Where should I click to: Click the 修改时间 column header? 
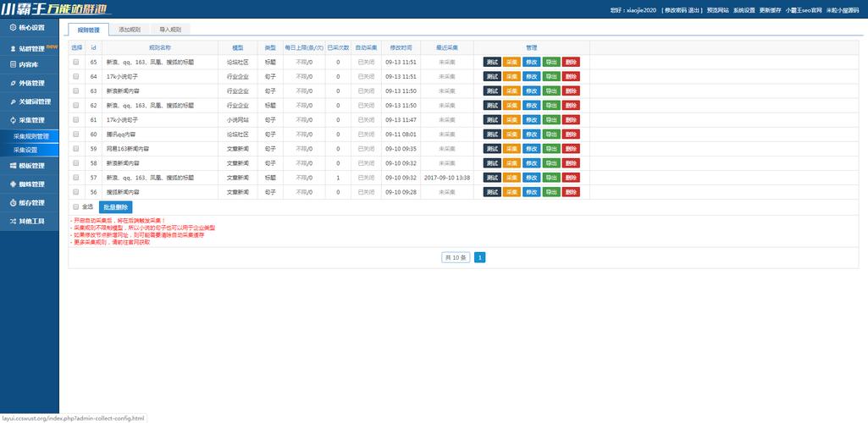(x=401, y=47)
